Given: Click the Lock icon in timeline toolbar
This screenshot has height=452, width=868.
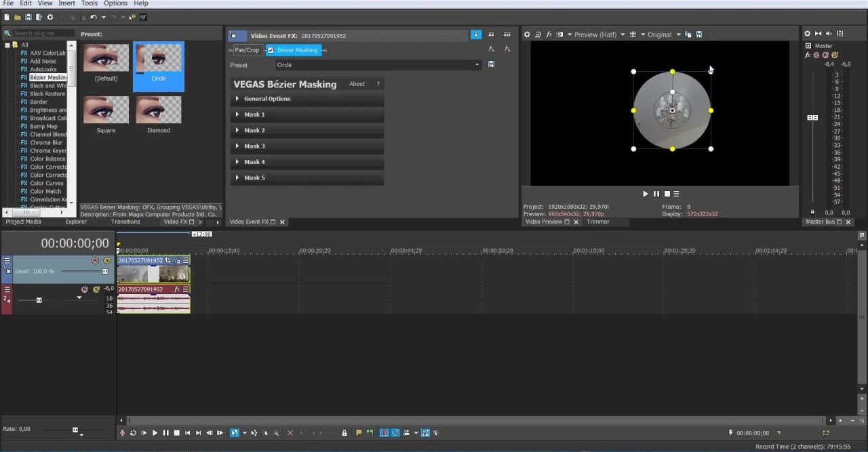Looking at the screenshot, I should coord(344,432).
